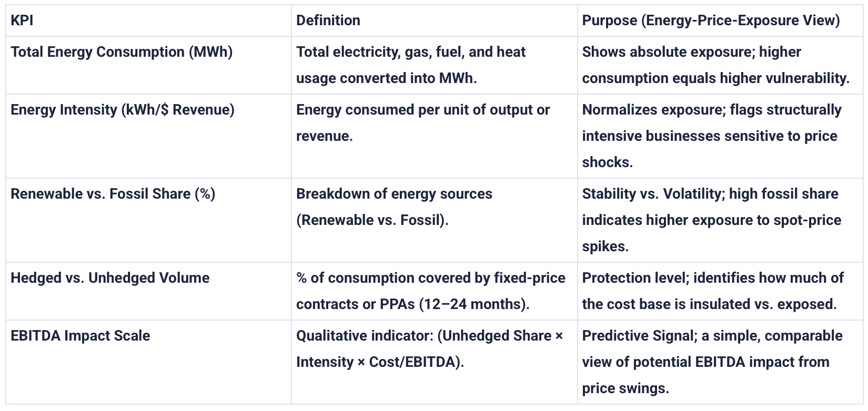Click the Definition column header
The image size is (868, 411).
[328, 20]
